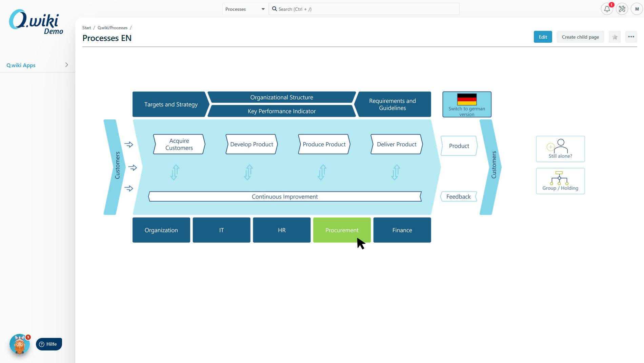The height and width of the screenshot is (363, 644).
Task: Open the Still alone? user tile
Action: point(560,149)
